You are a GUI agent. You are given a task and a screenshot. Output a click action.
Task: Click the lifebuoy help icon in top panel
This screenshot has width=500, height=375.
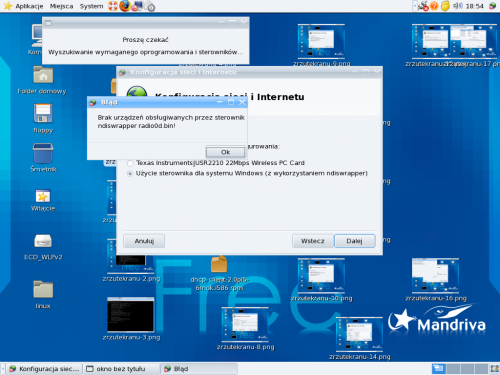pyautogui.click(x=113, y=6)
